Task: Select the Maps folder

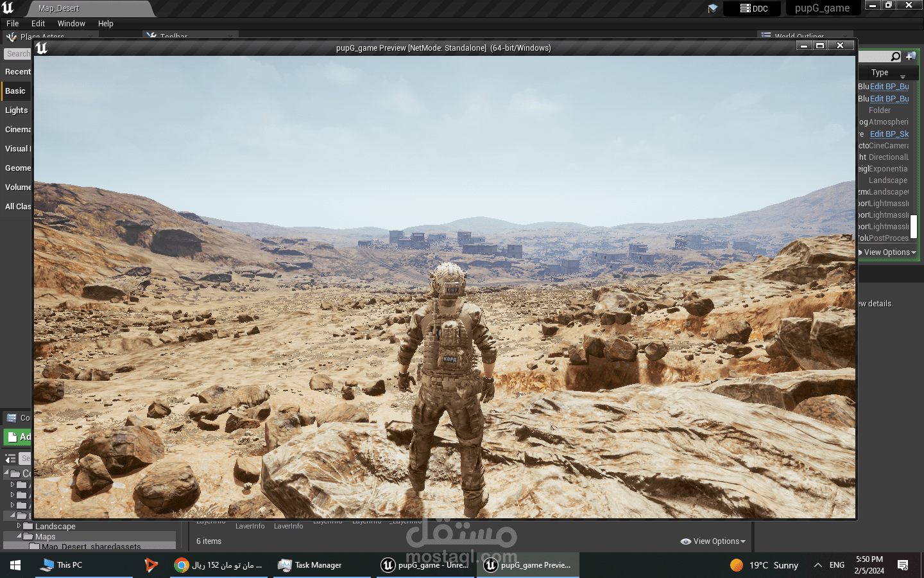Action: 45,536
